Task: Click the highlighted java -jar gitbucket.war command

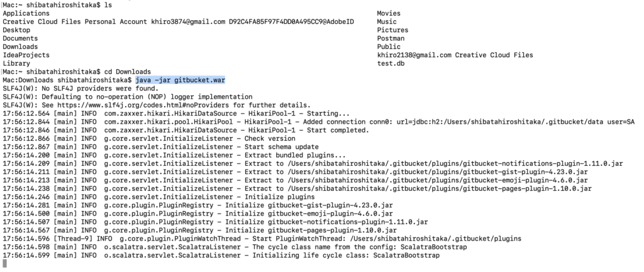Action: point(180,80)
